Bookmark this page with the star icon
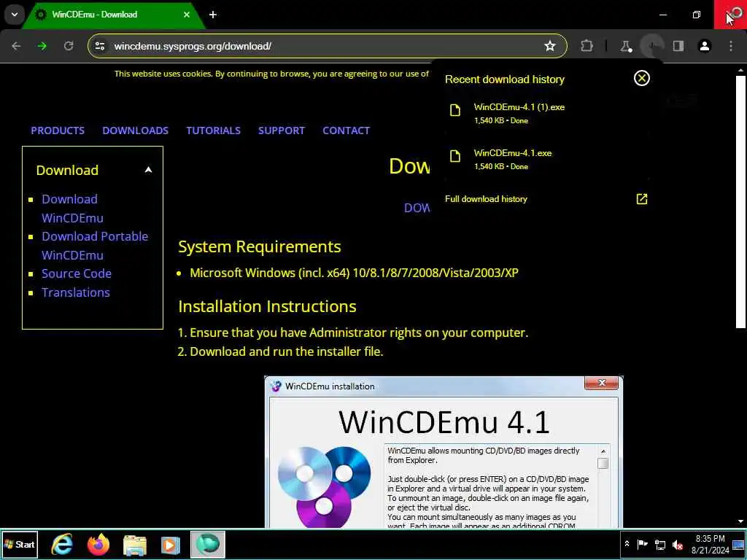This screenshot has height=560, width=747. click(550, 46)
